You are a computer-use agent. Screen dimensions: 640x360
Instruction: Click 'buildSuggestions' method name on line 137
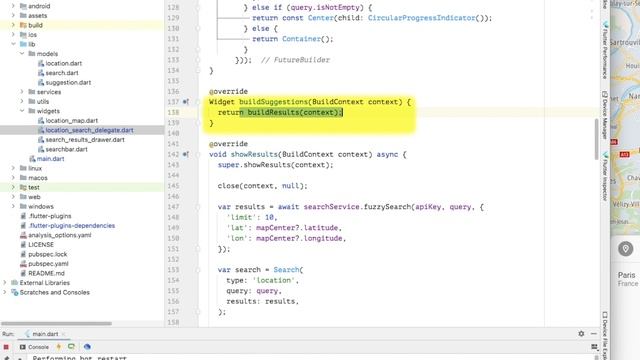(x=273, y=102)
